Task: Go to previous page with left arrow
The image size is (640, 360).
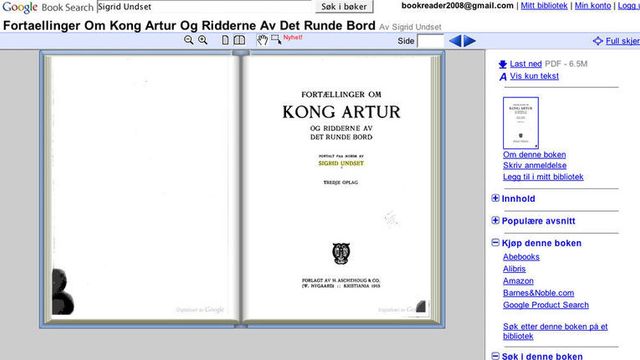Action: point(455,41)
